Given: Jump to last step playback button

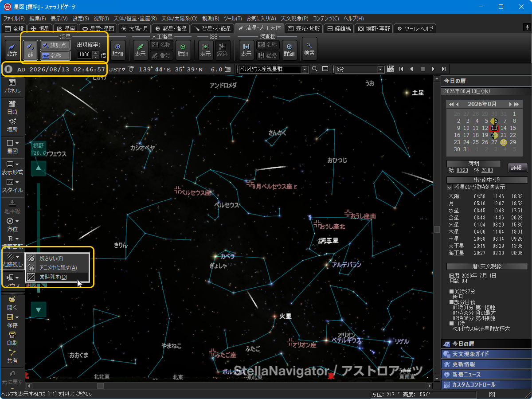Looking at the screenshot, I should 444,69.
